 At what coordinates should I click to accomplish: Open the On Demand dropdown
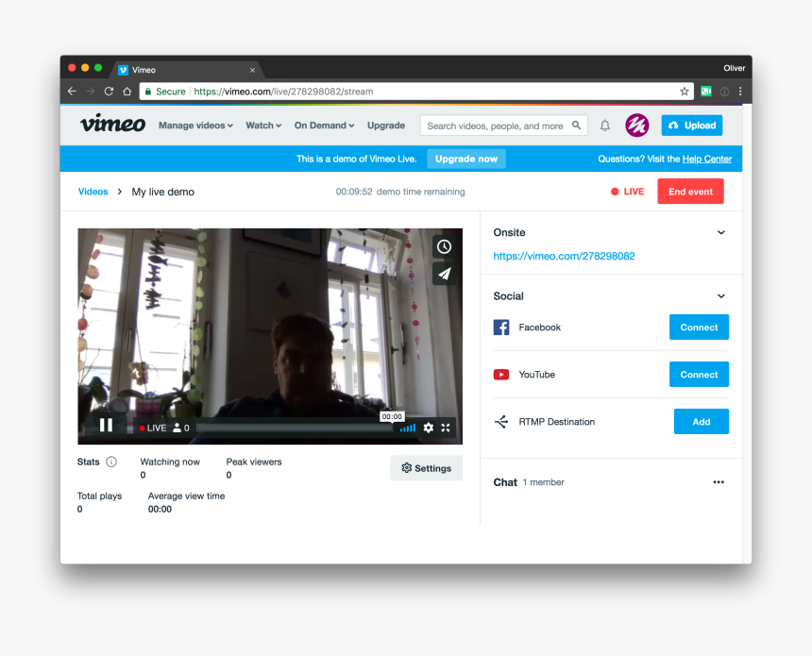(x=324, y=126)
